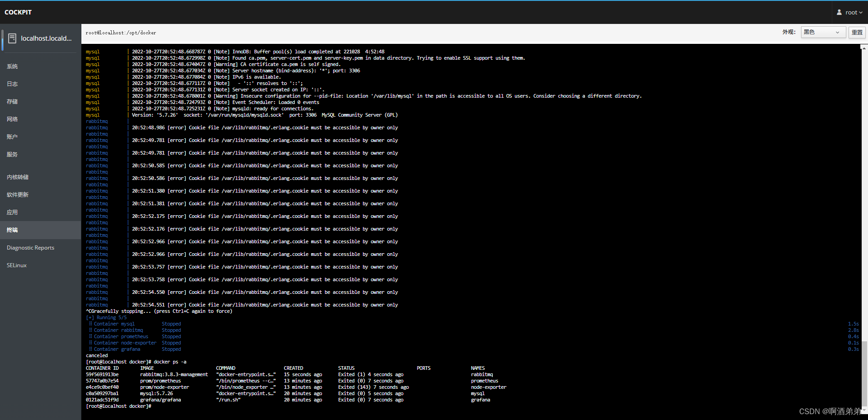
Task: Open the 系统 menu item
Action: [x=41, y=66]
